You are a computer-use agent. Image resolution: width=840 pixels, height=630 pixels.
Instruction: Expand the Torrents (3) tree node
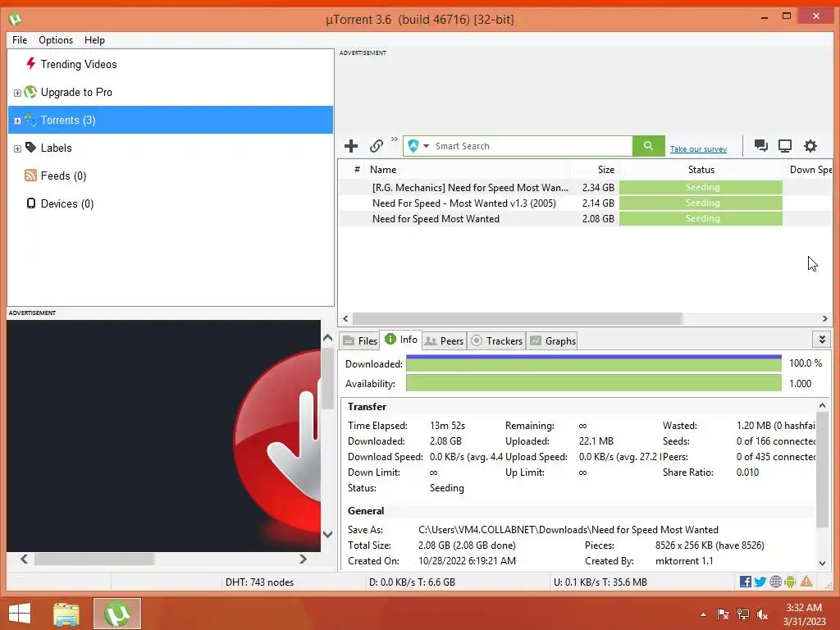point(17,121)
